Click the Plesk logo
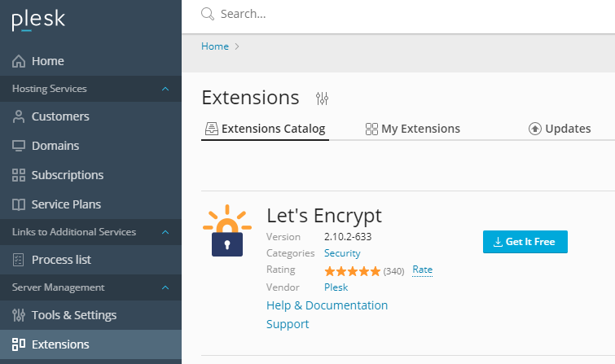Viewport: 615px width, 364px height. 38,20
